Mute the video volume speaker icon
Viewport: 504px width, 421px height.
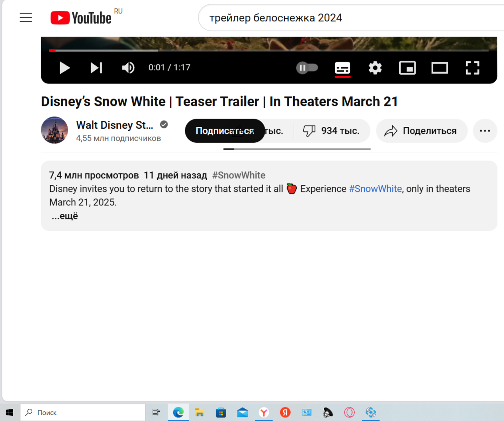click(x=128, y=68)
